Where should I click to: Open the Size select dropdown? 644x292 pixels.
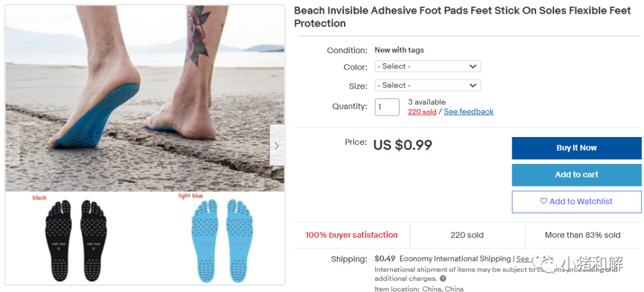[x=428, y=86]
